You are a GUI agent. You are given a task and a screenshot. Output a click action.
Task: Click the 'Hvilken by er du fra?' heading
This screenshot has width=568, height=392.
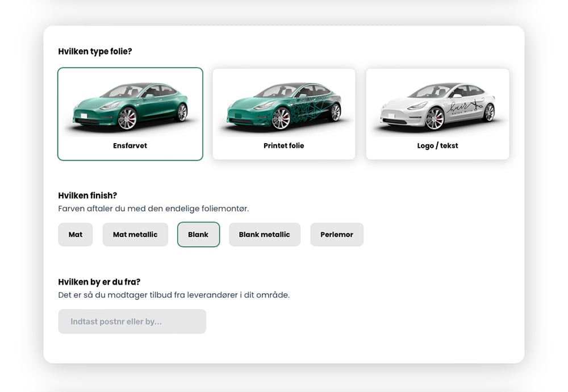(99, 282)
